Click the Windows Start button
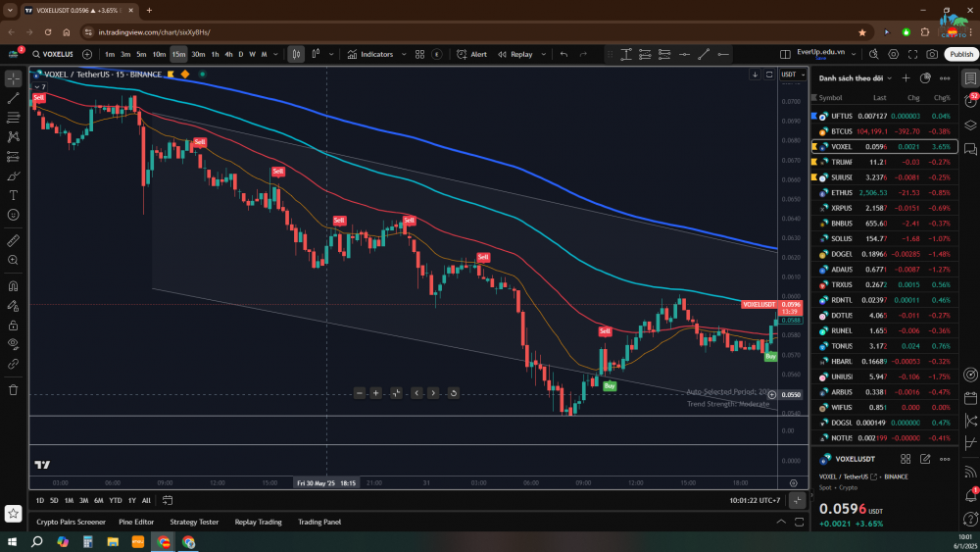The width and height of the screenshot is (980, 552). [12, 541]
